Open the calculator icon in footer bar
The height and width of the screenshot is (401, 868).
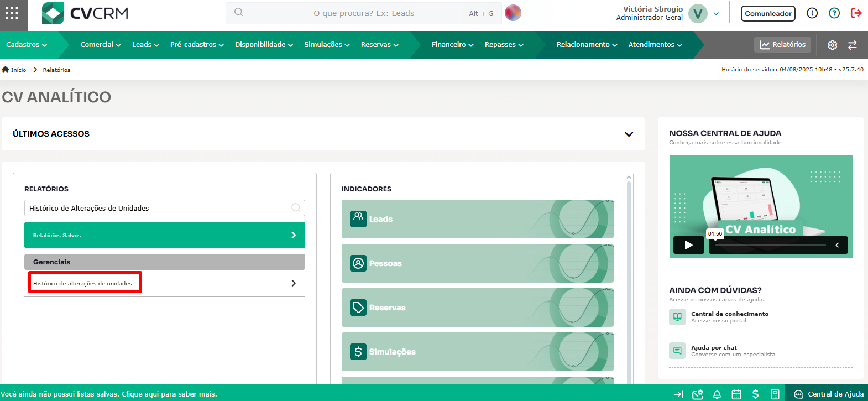point(775,394)
